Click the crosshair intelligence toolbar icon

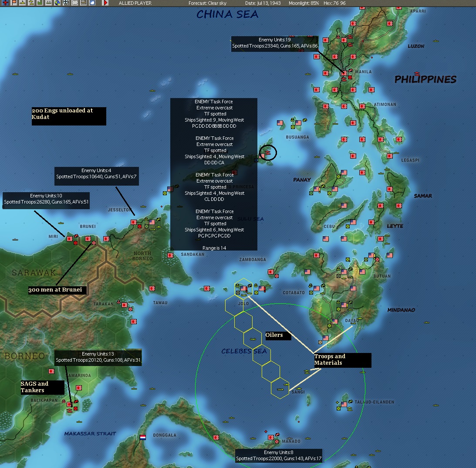[x=66, y=3]
